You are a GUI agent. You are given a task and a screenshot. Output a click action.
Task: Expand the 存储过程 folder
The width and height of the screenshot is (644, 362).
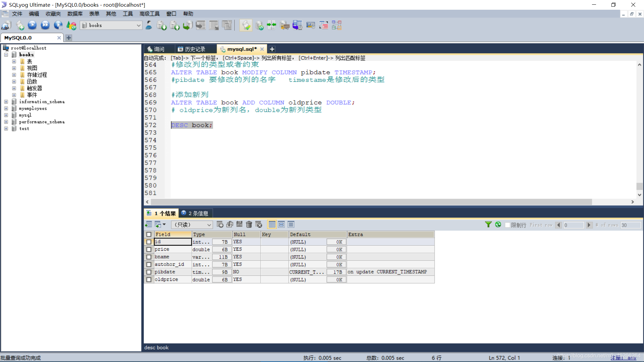(14, 75)
